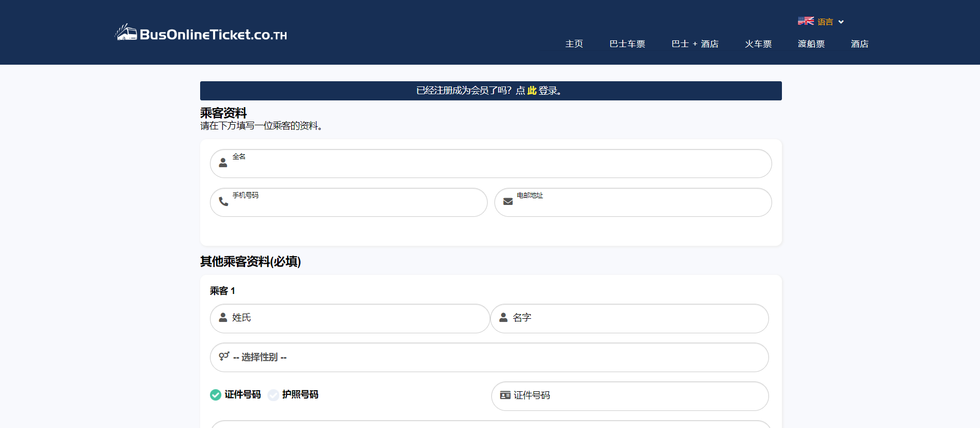
Task: Open the 语言 language dropdown arrow
Action: (841, 22)
